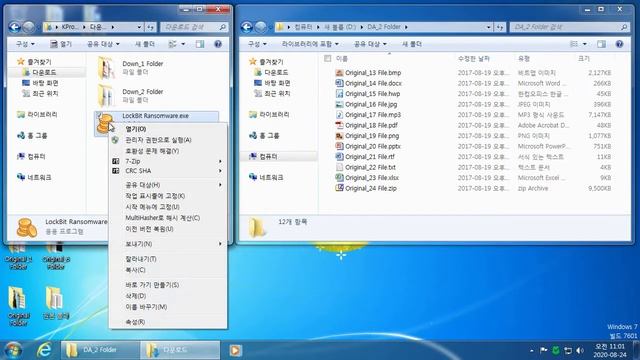Screen dimensions: 640x360
Task: Click the Original_20 File.pptx icon
Action: click(339, 146)
